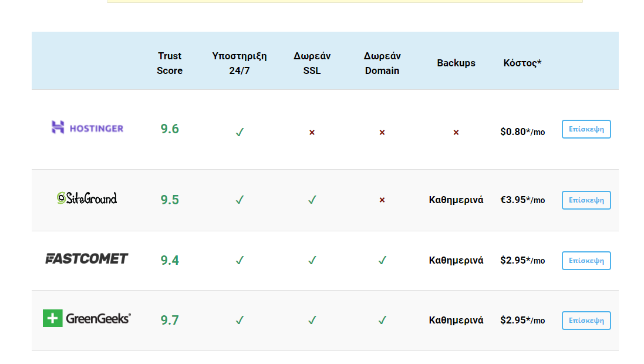644x364 pixels.
Task: Click the Δωρεάν Domain column header
Action: tap(382, 63)
